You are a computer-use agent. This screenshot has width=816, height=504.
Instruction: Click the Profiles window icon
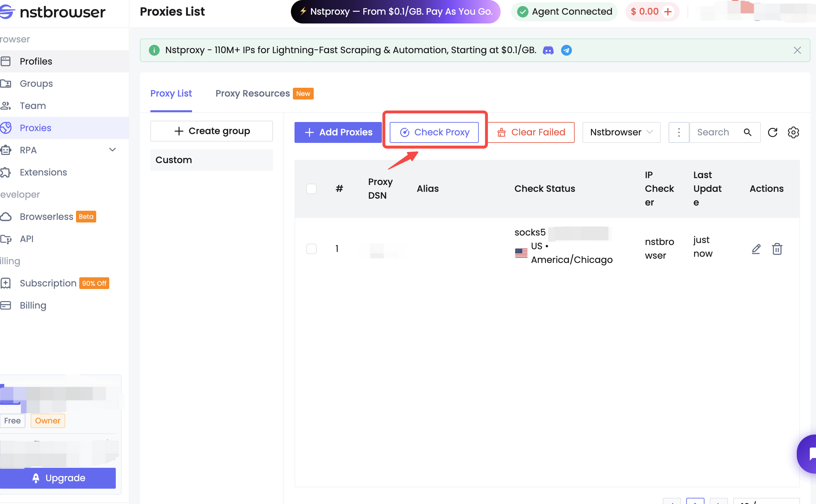(x=6, y=61)
